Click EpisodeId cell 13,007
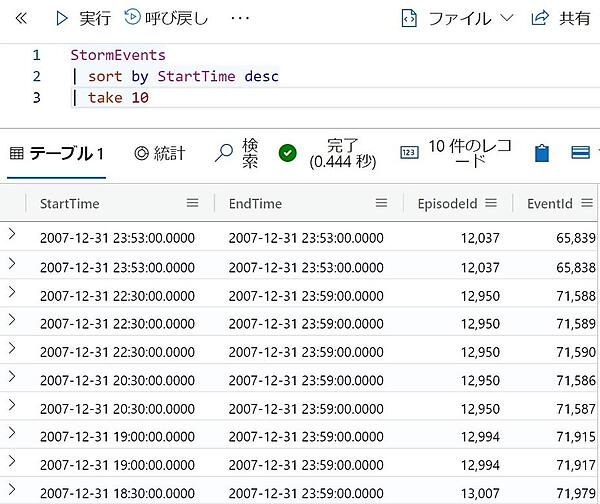The image size is (600, 504). click(x=480, y=493)
